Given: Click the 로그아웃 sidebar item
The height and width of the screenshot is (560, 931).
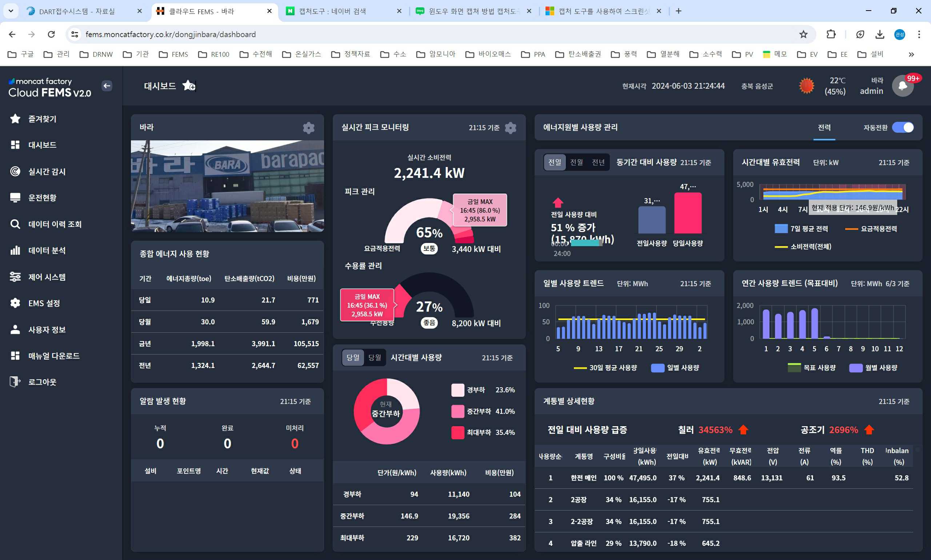Looking at the screenshot, I should (x=42, y=382).
